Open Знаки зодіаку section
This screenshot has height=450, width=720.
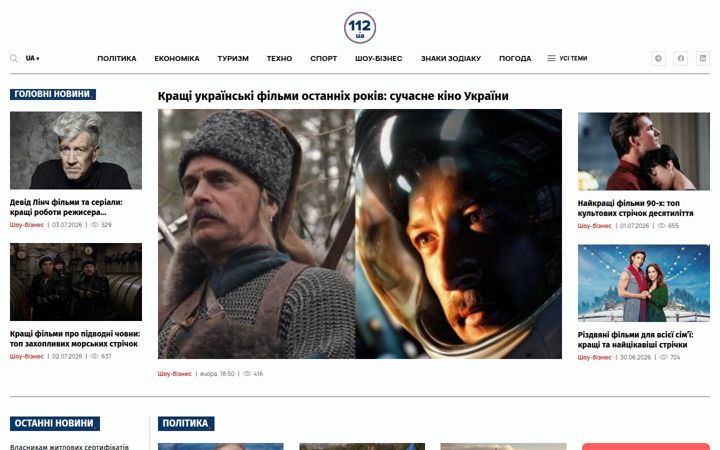[451, 58]
